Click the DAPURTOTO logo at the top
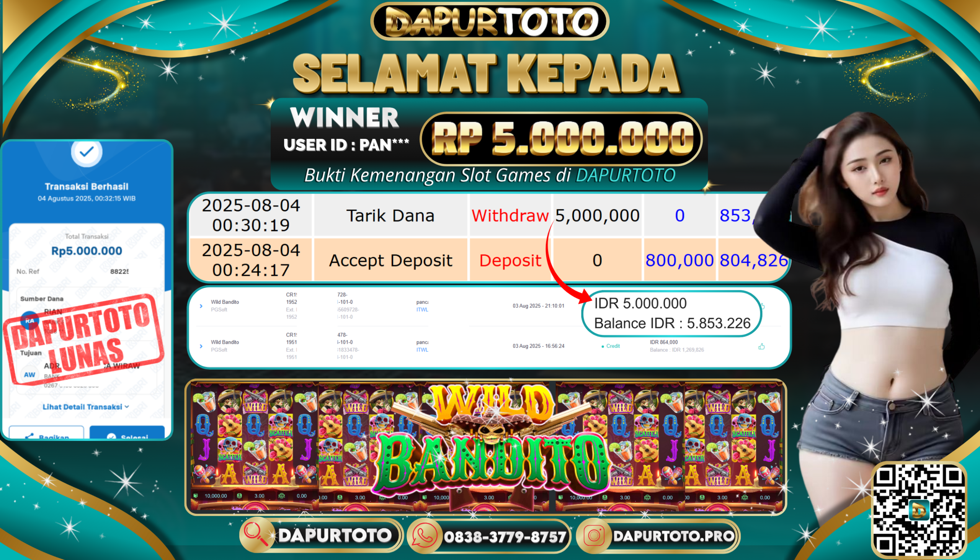The image size is (980, 560). tap(490, 21)
